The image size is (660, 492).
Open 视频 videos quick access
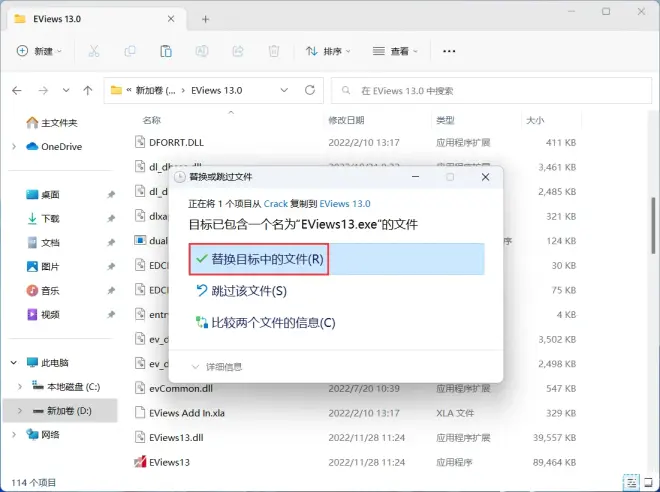(43, 314)
